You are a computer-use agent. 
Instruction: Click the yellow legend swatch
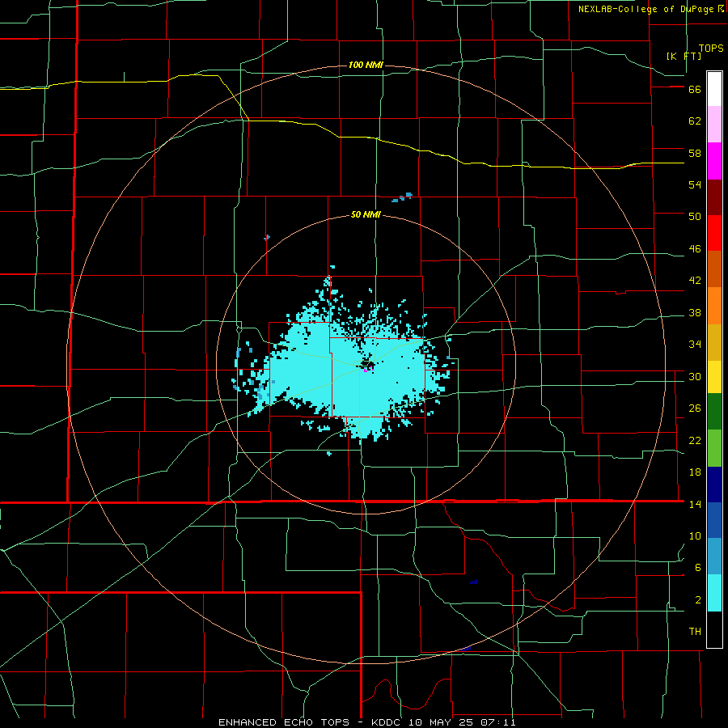714,377
